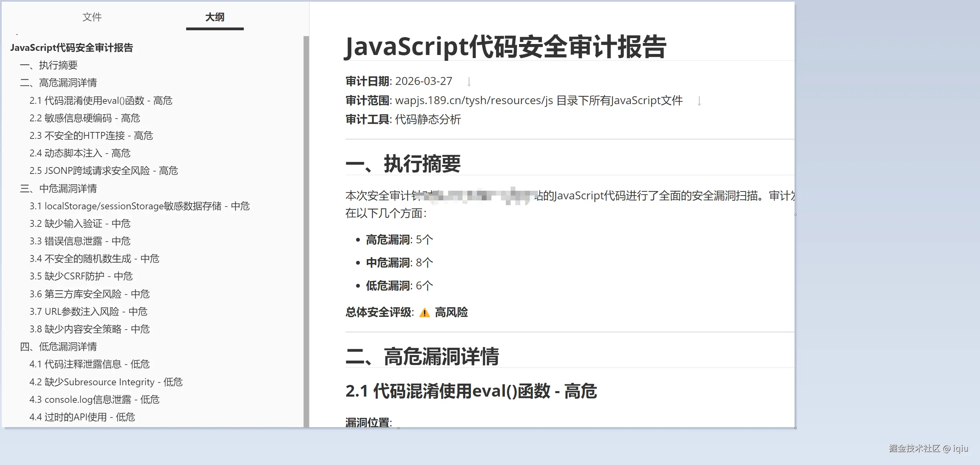Go to 四、低危漏洞详情 outline section
980x465 pixels.
pyautogui.click(x=58, y=346)
